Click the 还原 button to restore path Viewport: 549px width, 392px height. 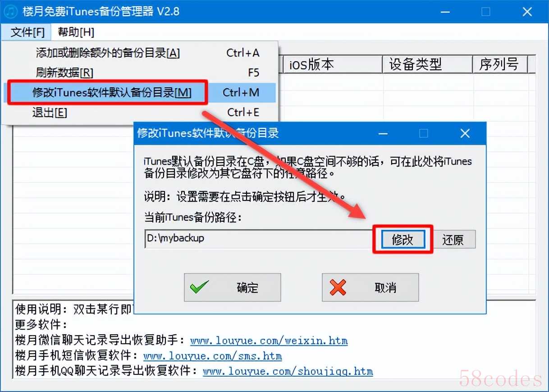pyautogui.click(x=453, y=240)
